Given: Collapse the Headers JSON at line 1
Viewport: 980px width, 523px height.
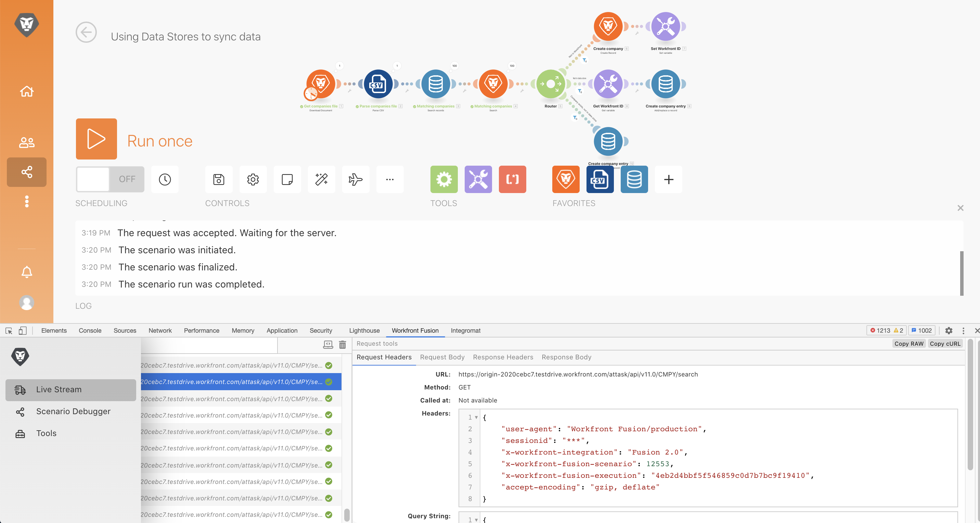Looking at the screenshot, I should (x=476, y=417).
